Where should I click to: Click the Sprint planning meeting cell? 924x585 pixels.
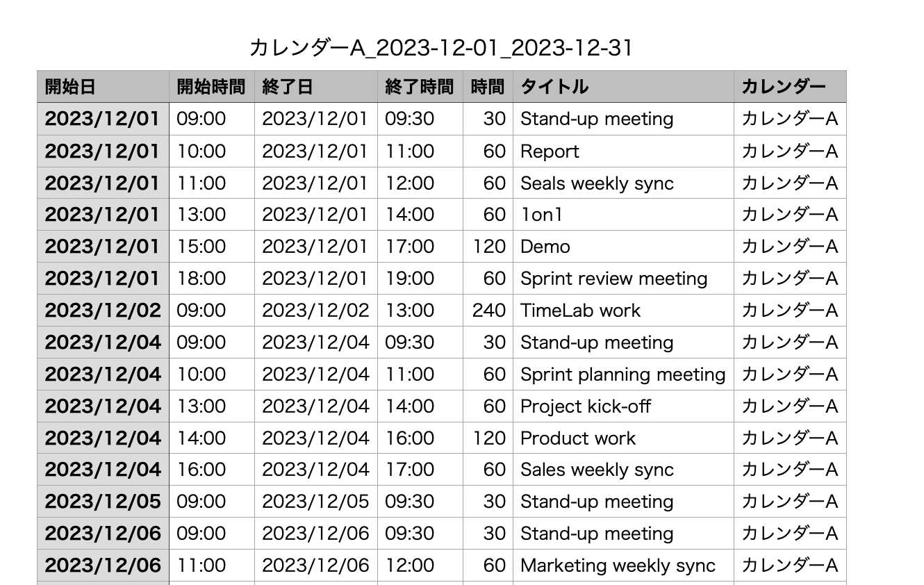click(x=623, y=374)
